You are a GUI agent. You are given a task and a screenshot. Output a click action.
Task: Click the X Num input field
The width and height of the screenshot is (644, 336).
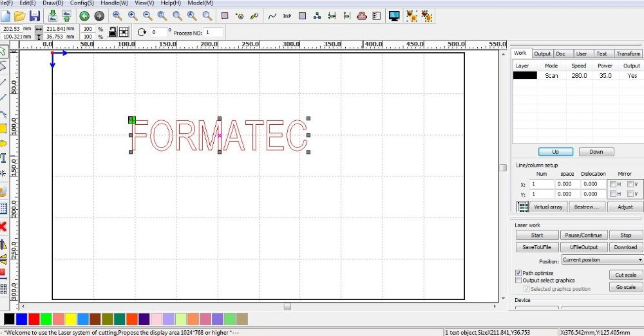[x=542, y=184]
